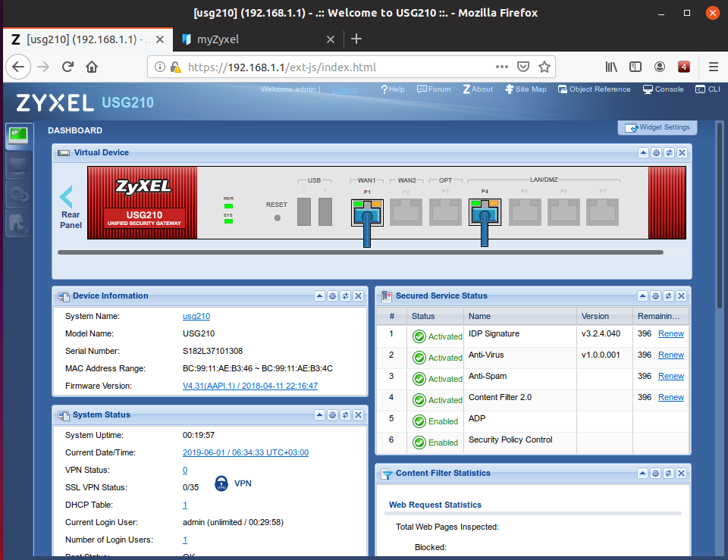728x560 pixels.
Task: Open a new browser tab
Action: tap(356, 39)
